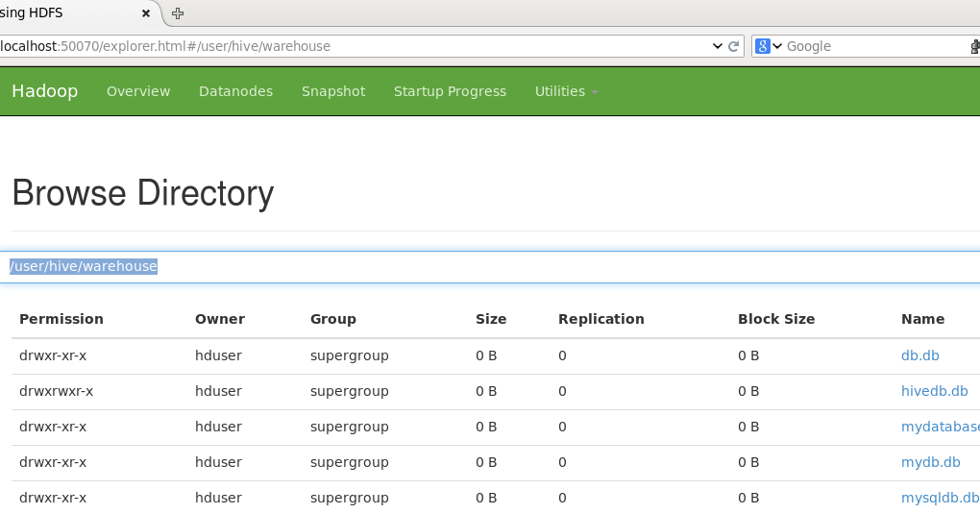Click the Google search engine icon

click(x=763, y=46)
